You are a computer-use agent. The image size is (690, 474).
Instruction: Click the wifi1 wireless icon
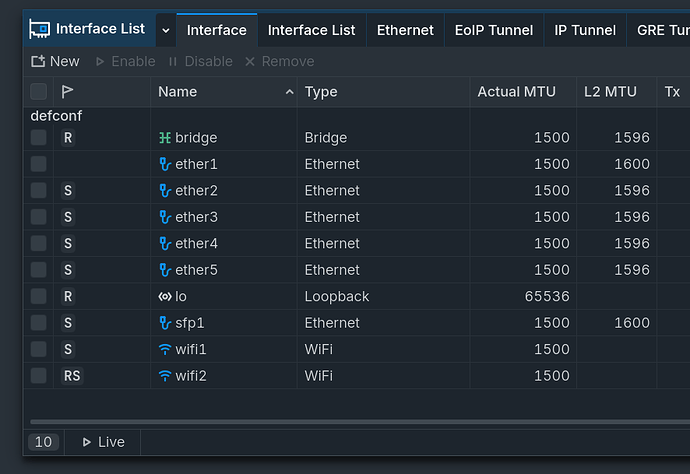pyautogui.click(x=165, y=349)
